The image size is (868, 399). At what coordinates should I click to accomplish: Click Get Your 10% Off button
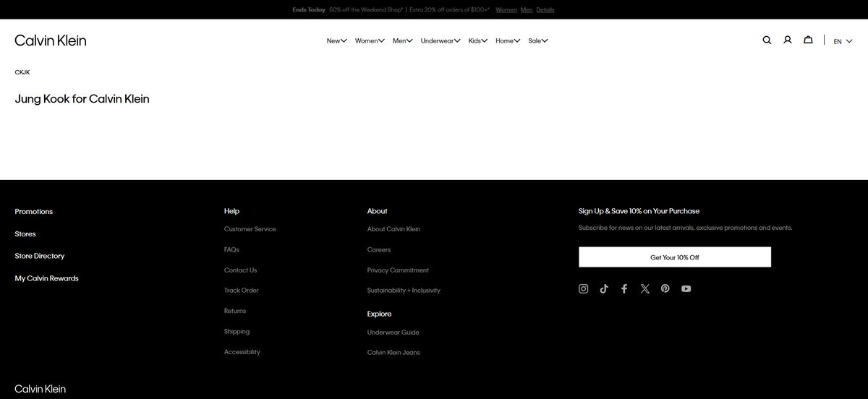(x=675, y=257)
